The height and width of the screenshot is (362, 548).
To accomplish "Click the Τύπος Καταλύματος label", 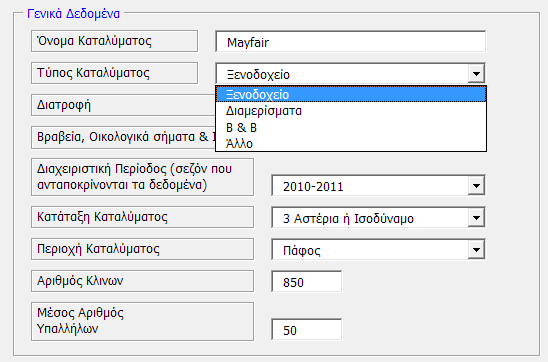I will tap(114, 73).
